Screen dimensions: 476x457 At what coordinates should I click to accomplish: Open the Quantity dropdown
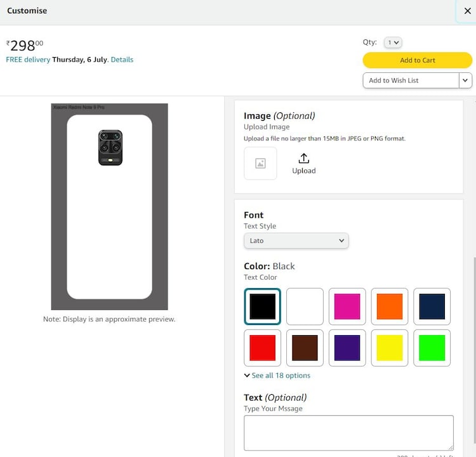pos(393,43)
